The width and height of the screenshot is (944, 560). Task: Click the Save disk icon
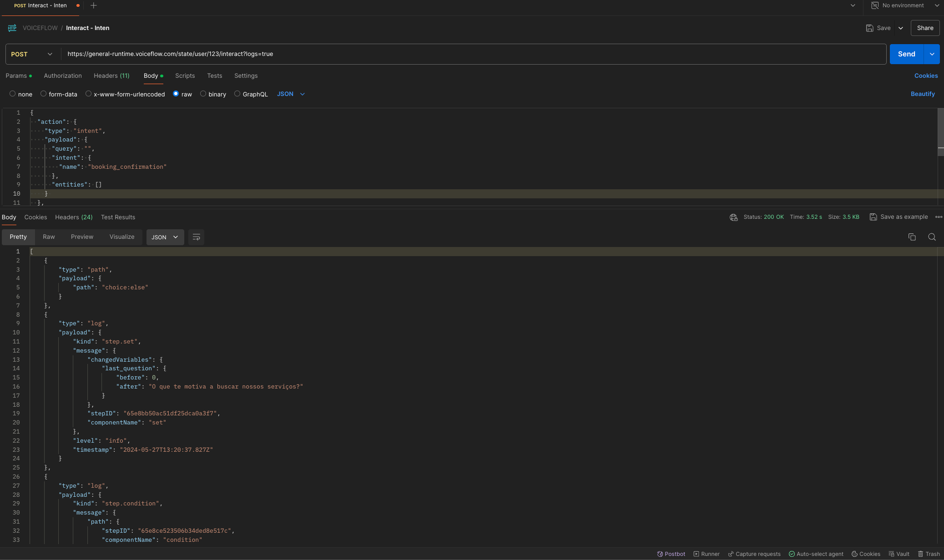pyautogui.click(x=869, y=28)
